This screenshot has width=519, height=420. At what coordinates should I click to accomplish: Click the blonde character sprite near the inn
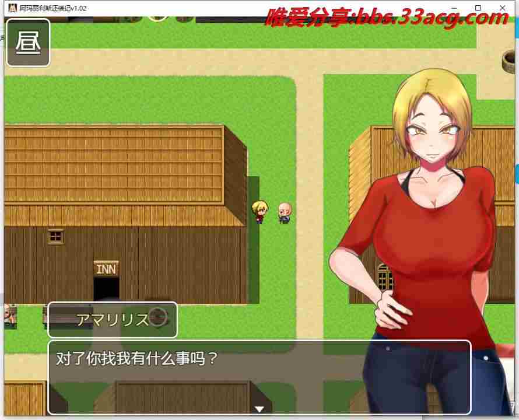[x=259, y=211]
